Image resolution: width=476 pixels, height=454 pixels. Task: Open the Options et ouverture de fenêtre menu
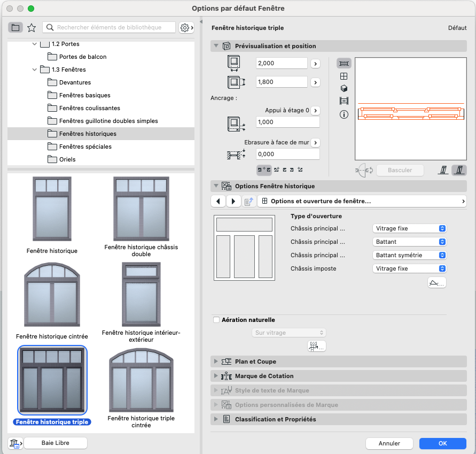coord(362,201)
